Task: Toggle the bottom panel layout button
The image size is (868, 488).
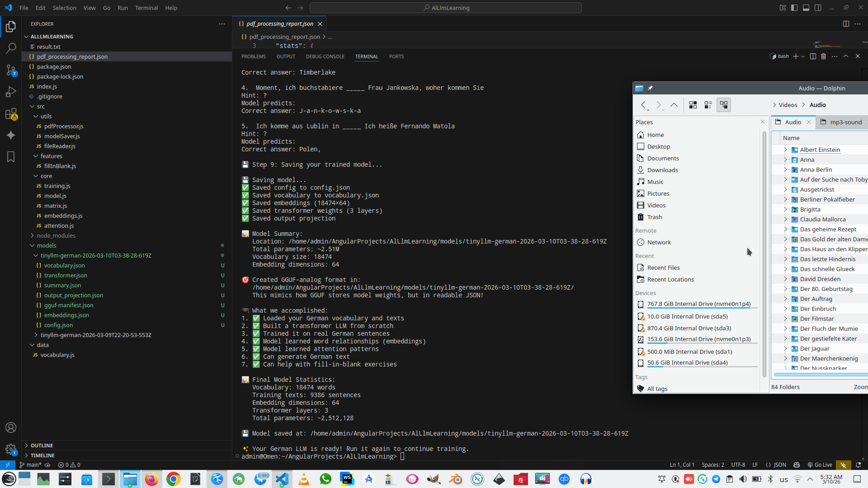Action: pos(806,8)
